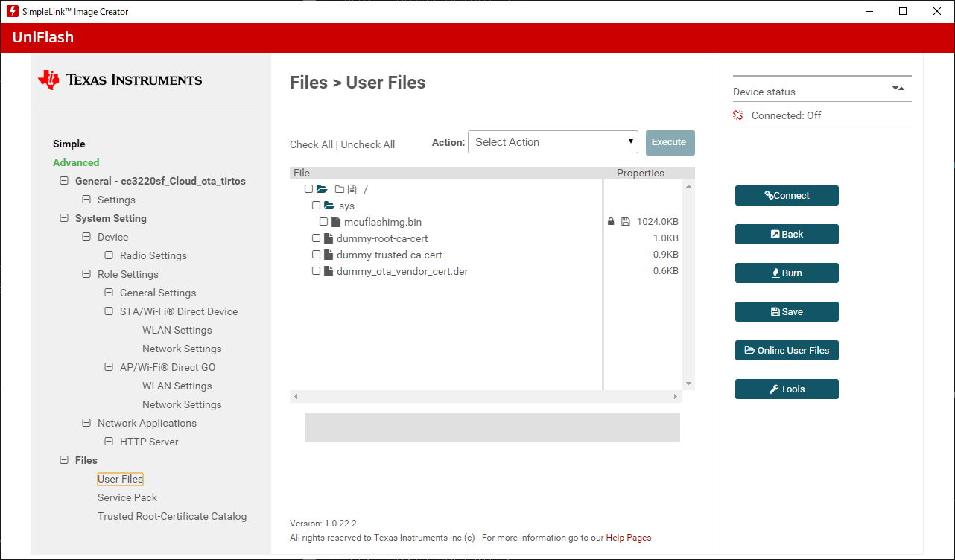Switch to Advanced mode

tap(76, 162)
